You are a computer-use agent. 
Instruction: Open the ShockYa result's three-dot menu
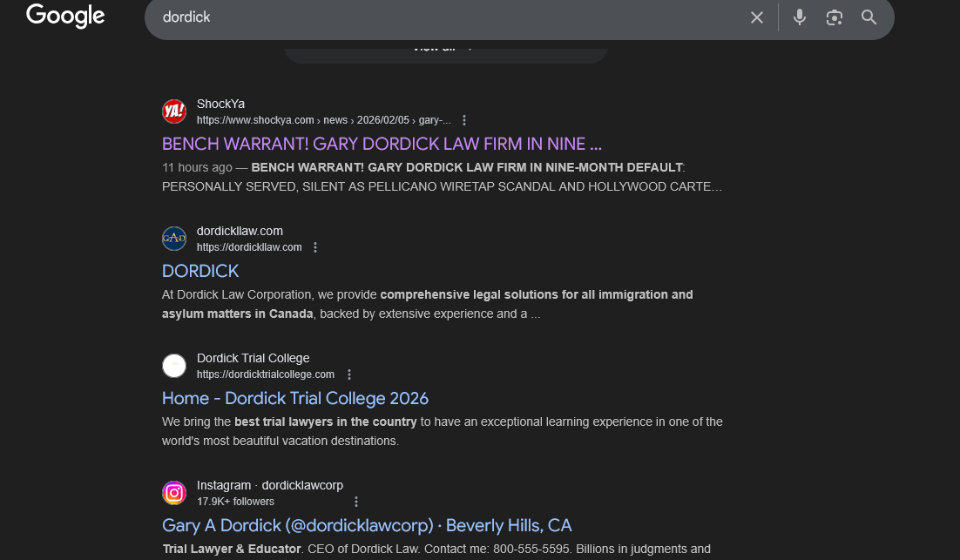point(464,120)
